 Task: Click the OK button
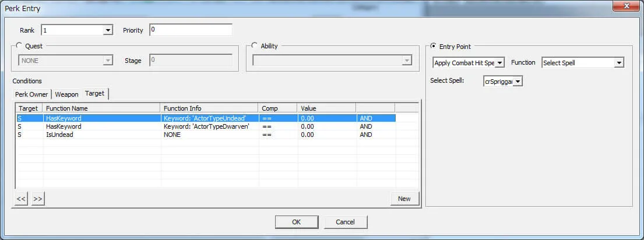297,222
